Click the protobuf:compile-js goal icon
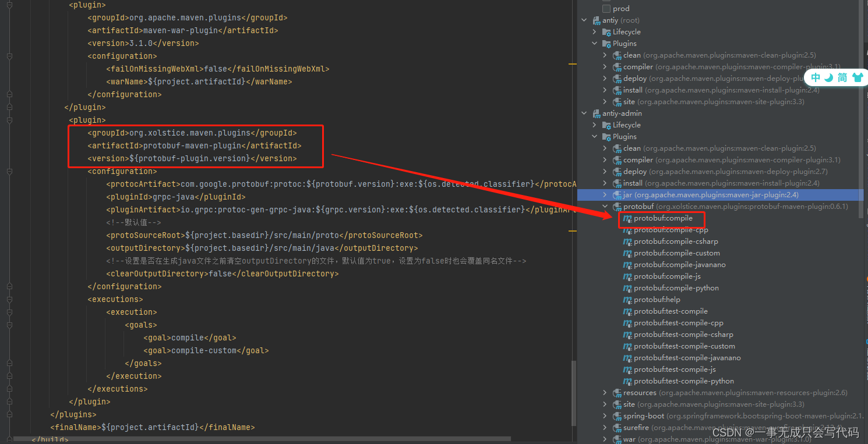This screenshot has height=444, width=868. click(627, 276)
